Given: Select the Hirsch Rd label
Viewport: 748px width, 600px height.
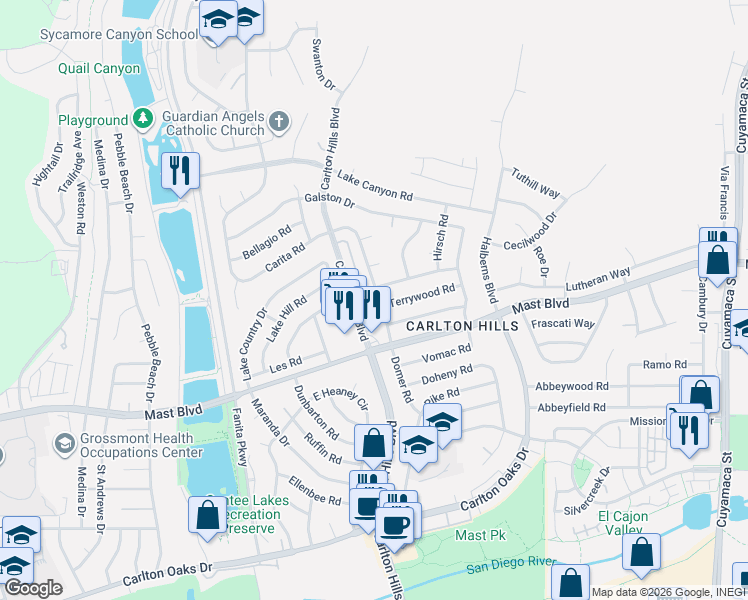Looking at the screenshot, I should coord(441,238).
